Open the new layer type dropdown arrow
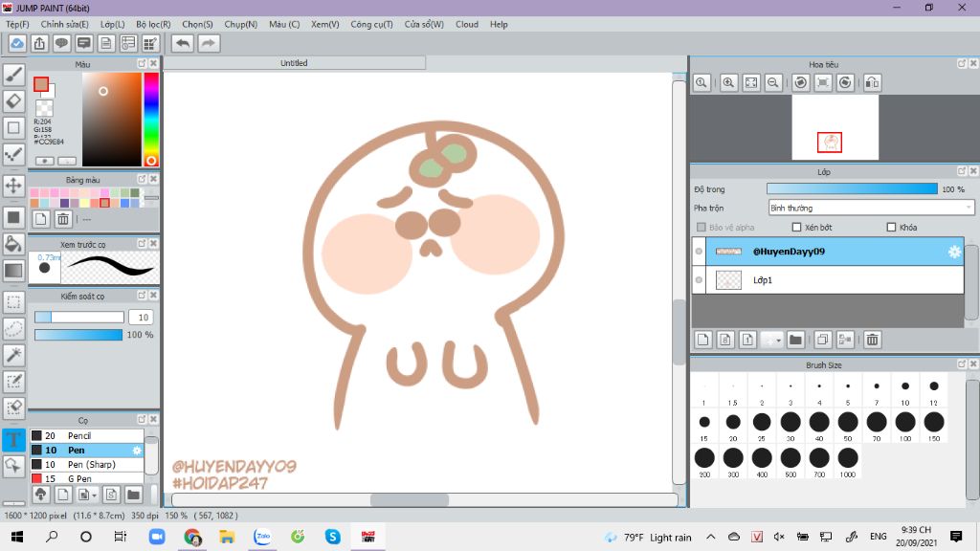The width and height of the screenshot is (980, 551). [x=779, y=340]
